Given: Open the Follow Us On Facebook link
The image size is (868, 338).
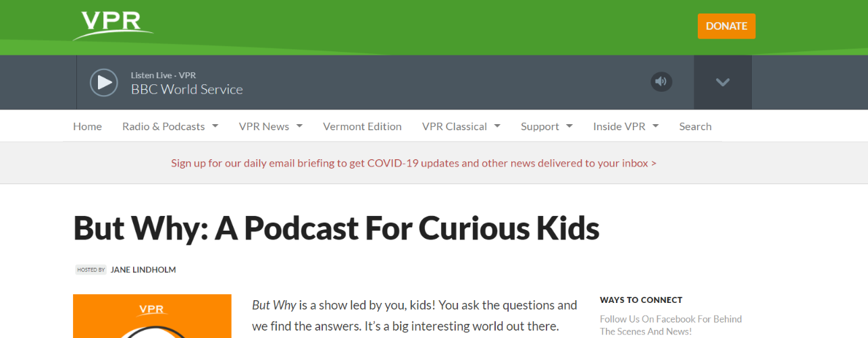Looking at the screenshot, I should [671, 325].
